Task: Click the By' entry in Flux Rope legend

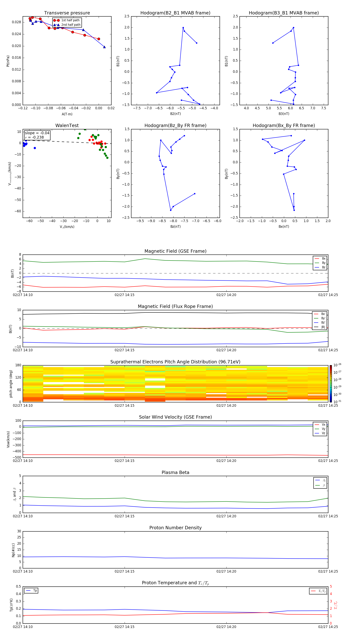Action: (320, 318)
